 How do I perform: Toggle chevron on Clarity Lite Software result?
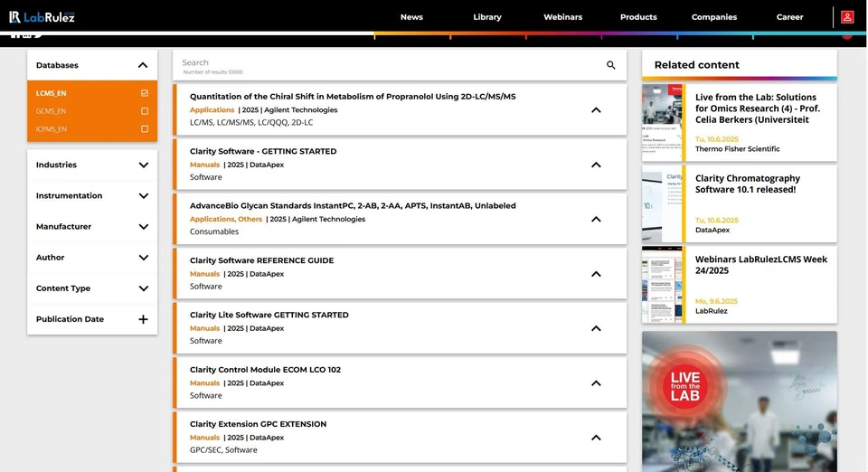[596, 328]
